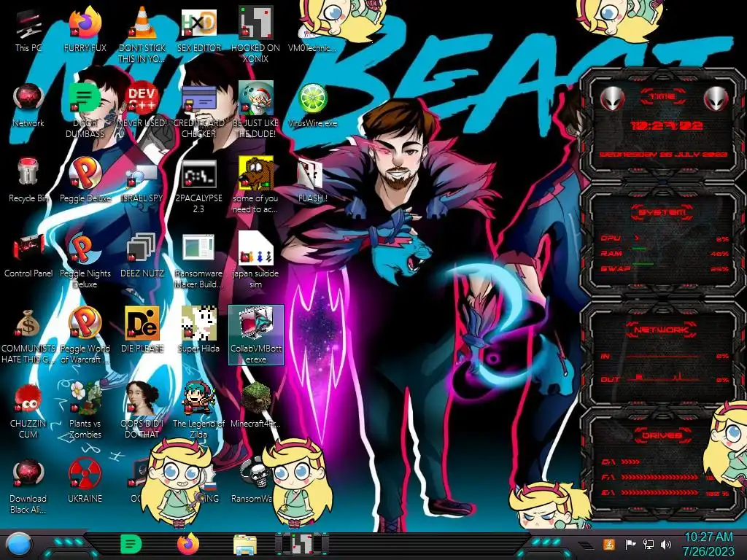Open the Start orb on the taskbar
747x560 pixels.
click(18, 544)
